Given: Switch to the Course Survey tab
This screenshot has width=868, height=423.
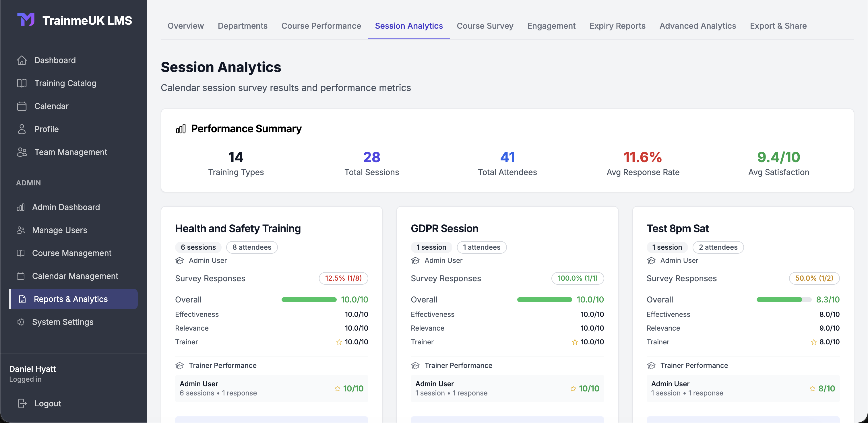Looking at the screenshot, I should pos(485,26).
